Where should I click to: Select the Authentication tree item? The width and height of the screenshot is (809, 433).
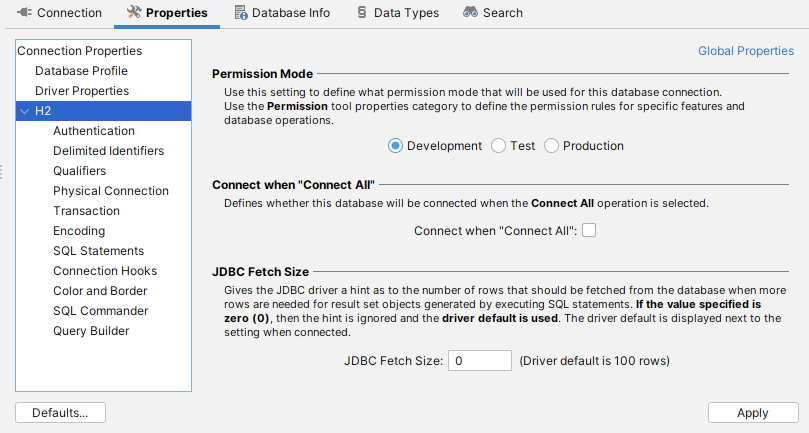pos(94,131)
